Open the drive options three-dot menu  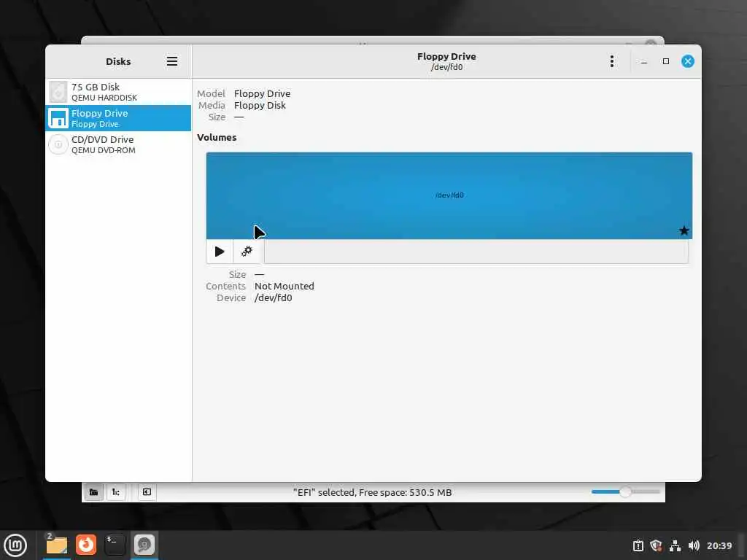click(612, 61)
